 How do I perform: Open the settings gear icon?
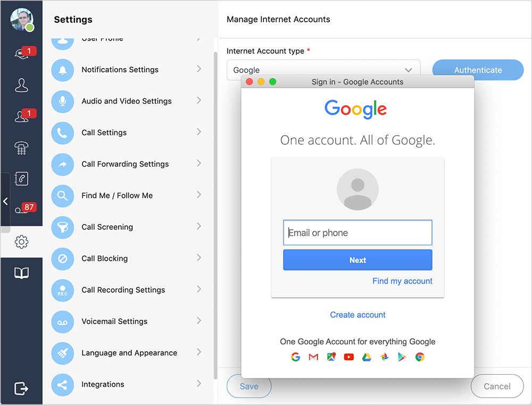click(x=21, y=242)
